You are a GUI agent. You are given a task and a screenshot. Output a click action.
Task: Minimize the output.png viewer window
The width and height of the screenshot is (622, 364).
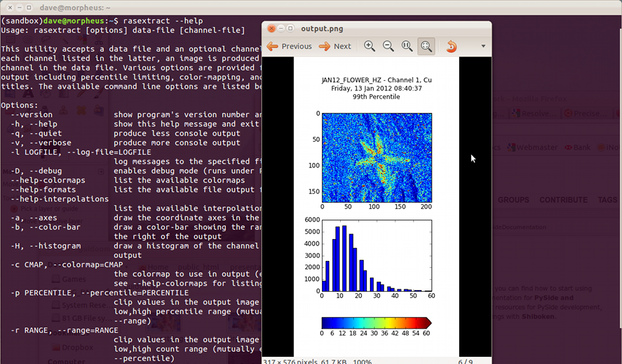[x=281, y=29]
